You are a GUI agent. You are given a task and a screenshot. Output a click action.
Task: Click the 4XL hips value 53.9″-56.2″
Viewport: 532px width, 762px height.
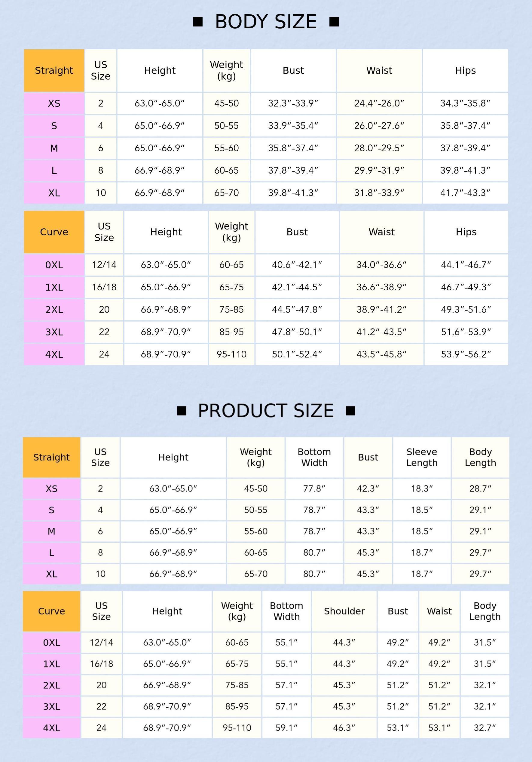coord(466,354)
